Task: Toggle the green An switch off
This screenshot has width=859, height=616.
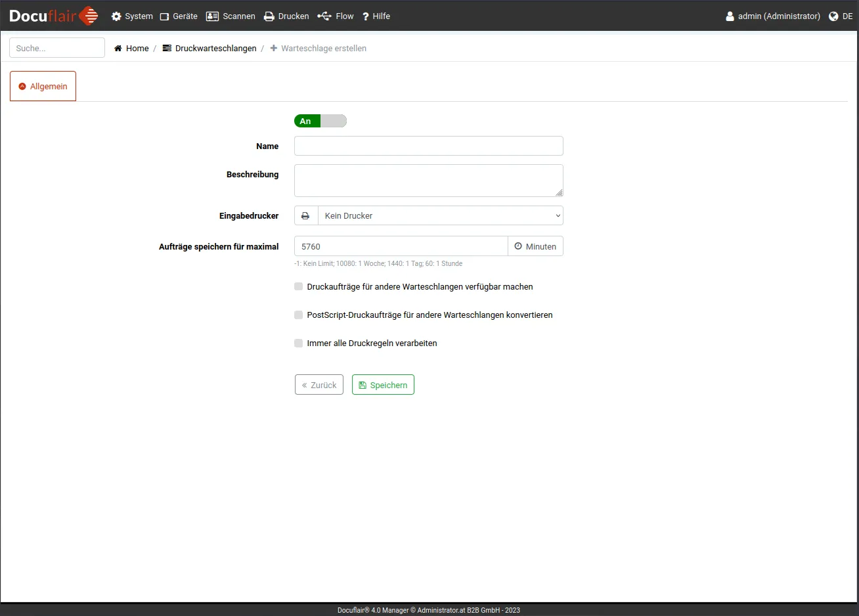Action: click(x=320, y=121)
